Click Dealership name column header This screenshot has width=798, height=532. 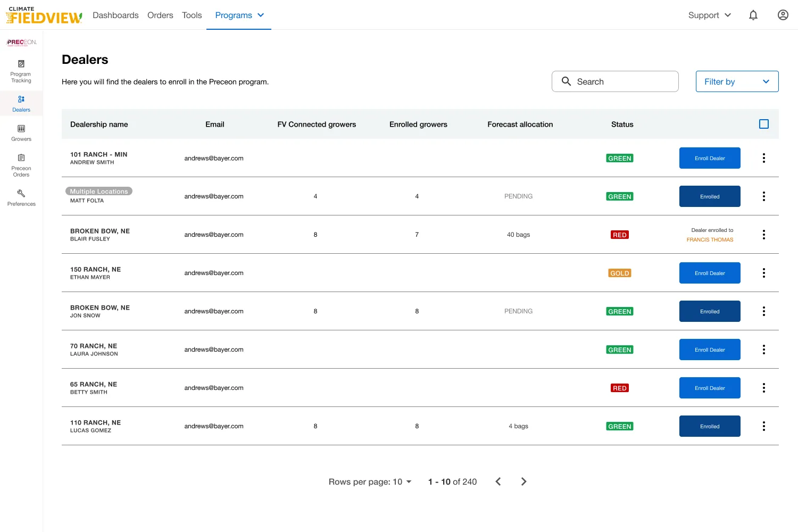[99, 124]
